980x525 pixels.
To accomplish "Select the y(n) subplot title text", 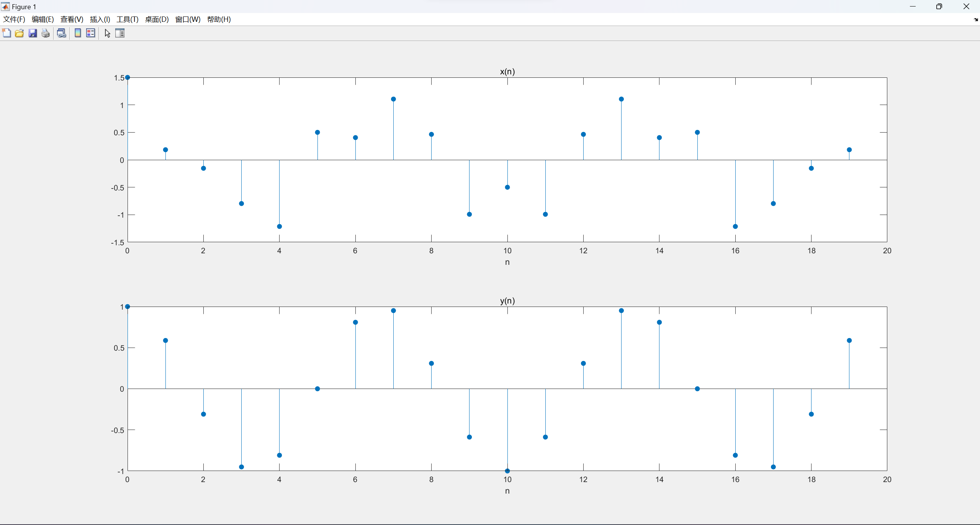I will pos(507,301).
